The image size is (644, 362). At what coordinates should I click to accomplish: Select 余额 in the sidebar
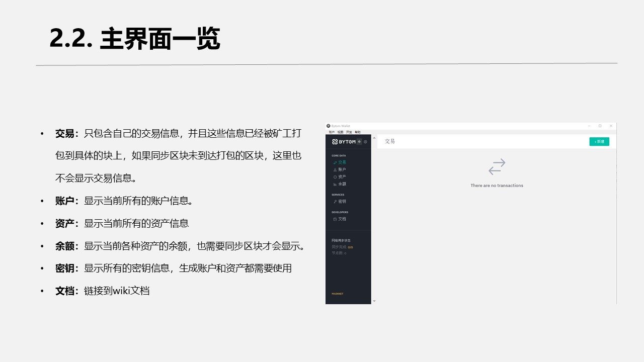pos(340,184)
